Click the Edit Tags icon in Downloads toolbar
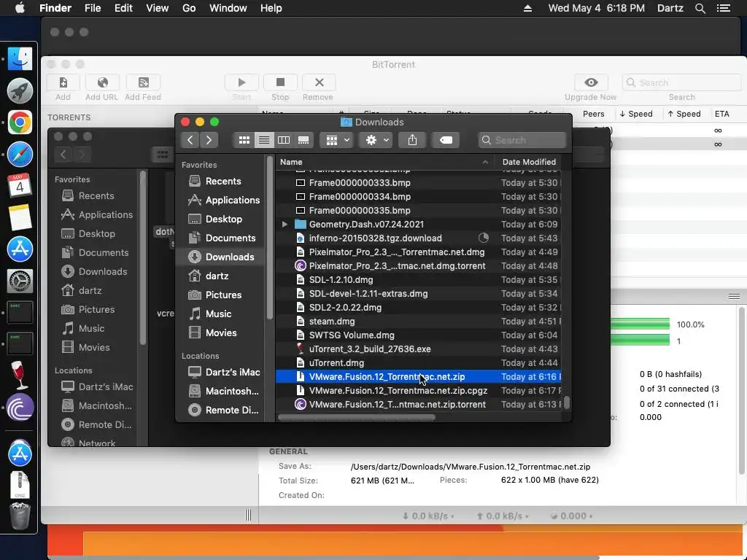This screenshot has height=560, width=747. coord(446,140)
